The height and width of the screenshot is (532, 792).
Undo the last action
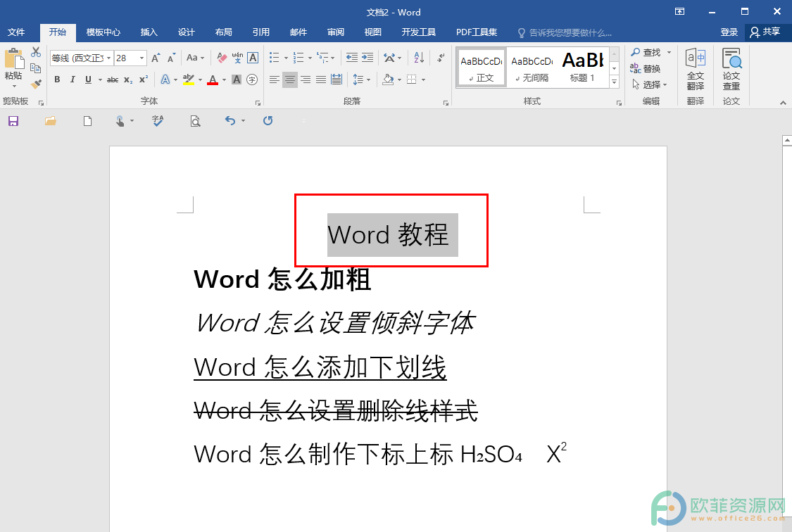click(230, 121)
